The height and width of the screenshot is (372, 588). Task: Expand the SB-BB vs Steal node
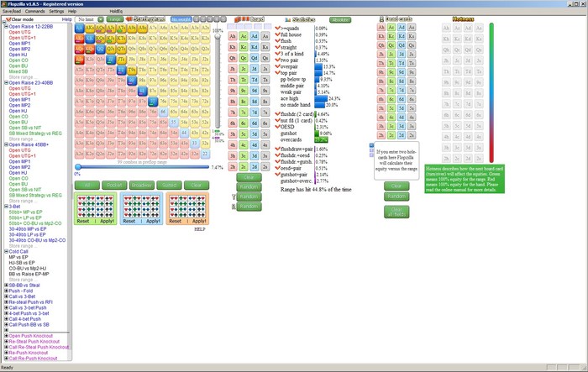(x=6, y=286)
